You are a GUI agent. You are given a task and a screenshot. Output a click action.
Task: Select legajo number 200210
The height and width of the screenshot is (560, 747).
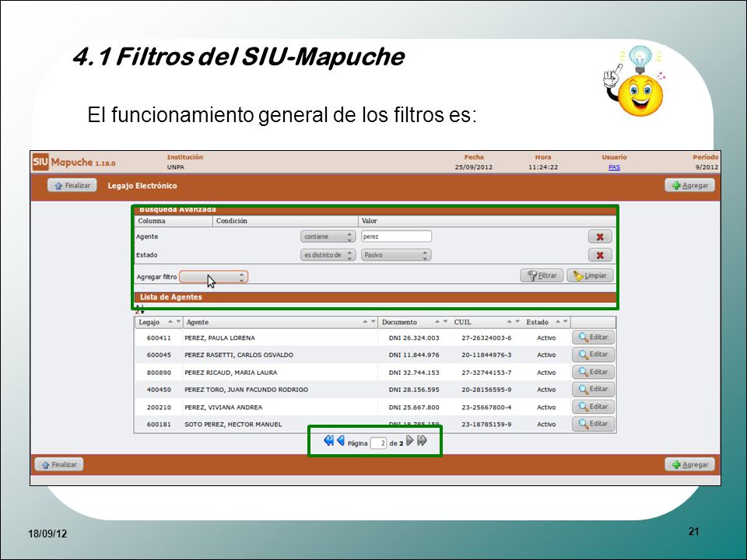point(159,407)
